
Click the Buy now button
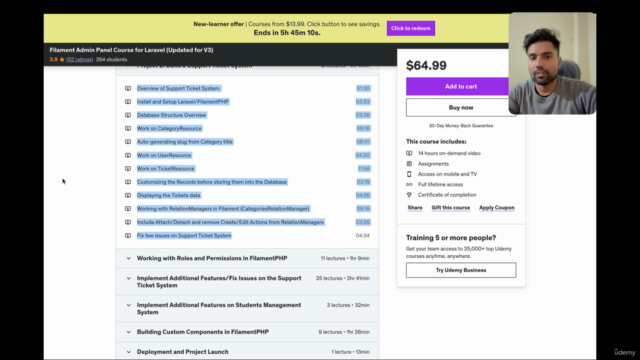[x=461, y=108]
